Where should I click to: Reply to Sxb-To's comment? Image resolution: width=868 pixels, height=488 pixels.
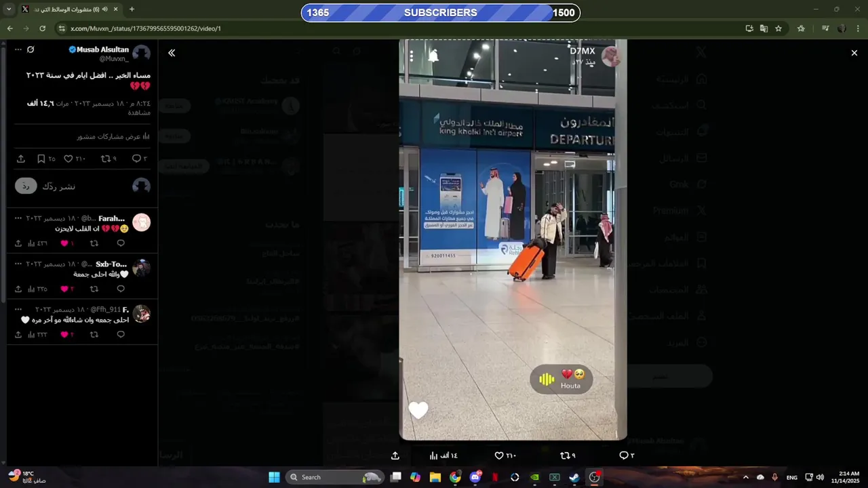pos(121,289)
